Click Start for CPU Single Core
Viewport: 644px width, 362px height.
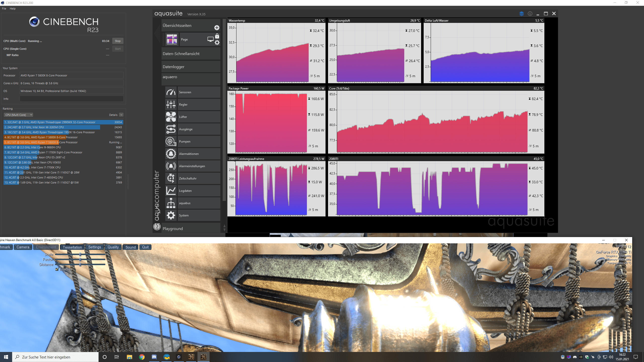pyautogui.click(x=117, y=49)
